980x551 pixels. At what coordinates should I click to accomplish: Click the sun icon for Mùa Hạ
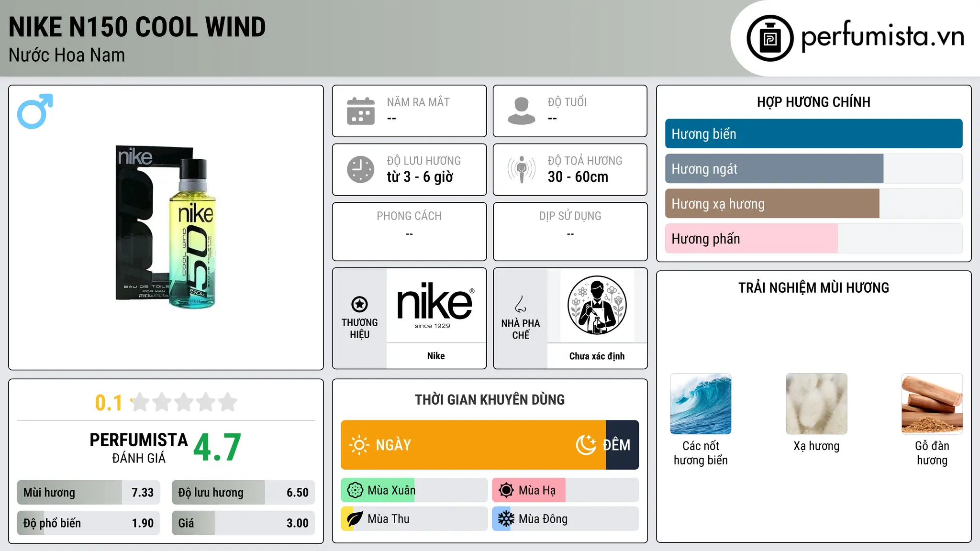point(506,490)
